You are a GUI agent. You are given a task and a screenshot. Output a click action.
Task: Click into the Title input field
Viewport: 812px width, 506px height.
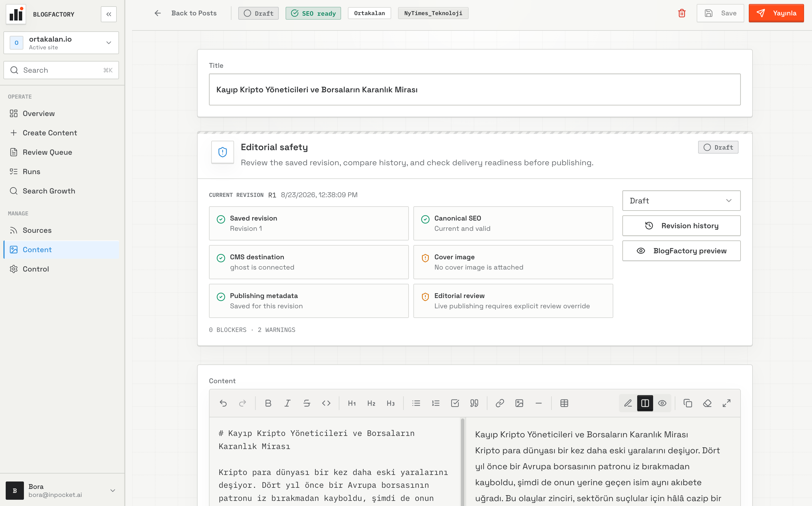click(x=475, y=89)
